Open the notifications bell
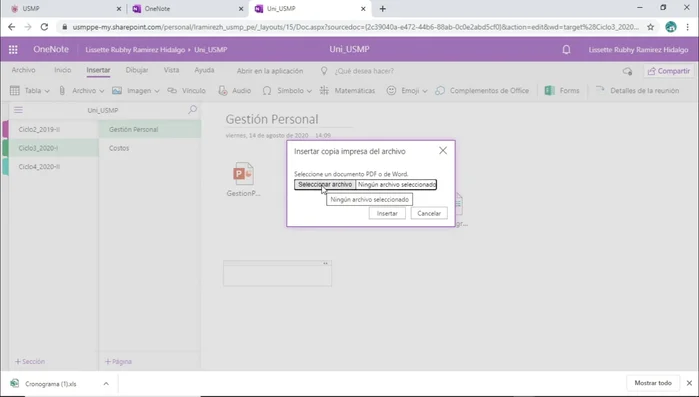 (566, 49)
